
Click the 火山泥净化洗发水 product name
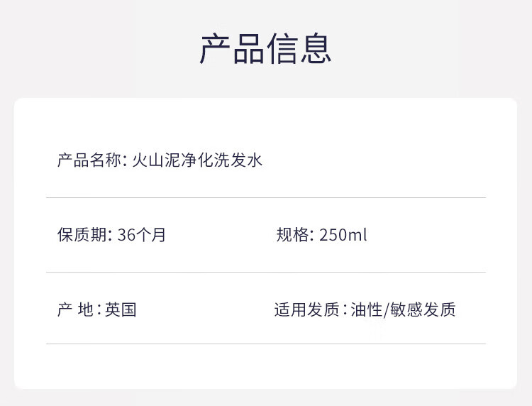coord(197,160)
